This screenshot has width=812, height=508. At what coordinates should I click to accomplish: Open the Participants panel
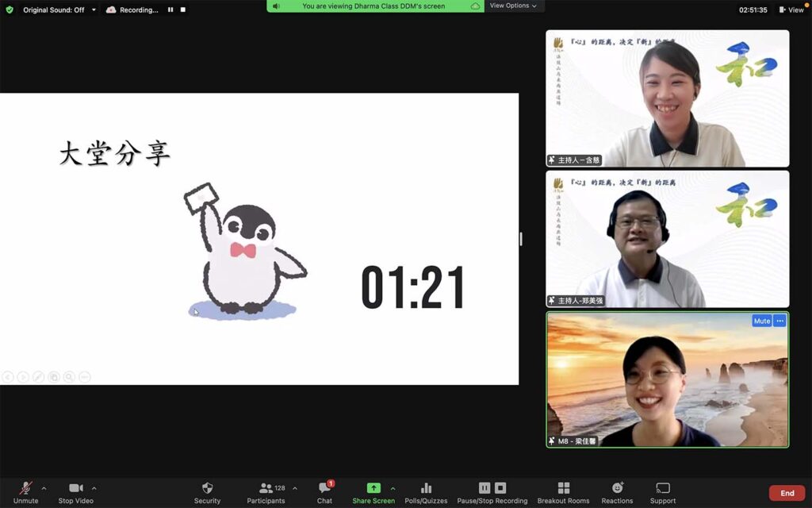266,492
